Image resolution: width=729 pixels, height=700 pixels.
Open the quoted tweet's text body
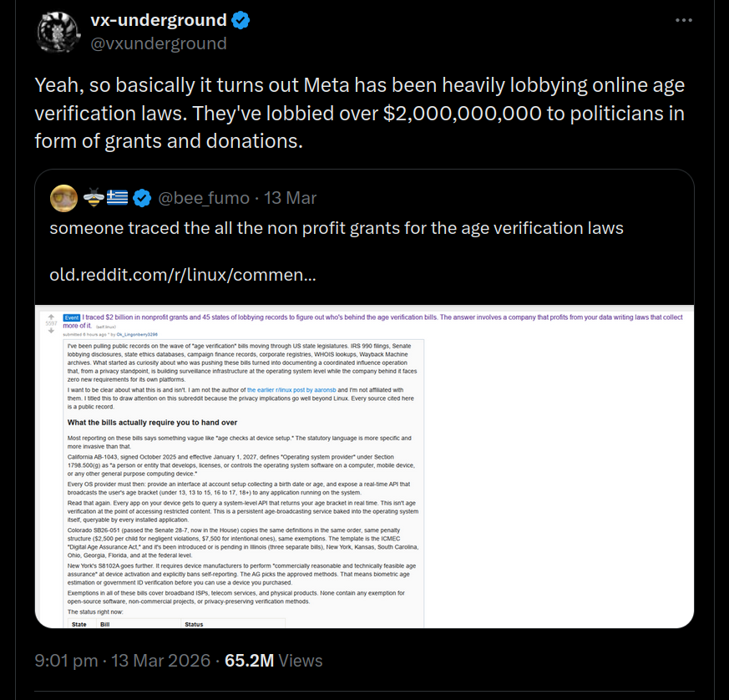(x=336, y=228)
